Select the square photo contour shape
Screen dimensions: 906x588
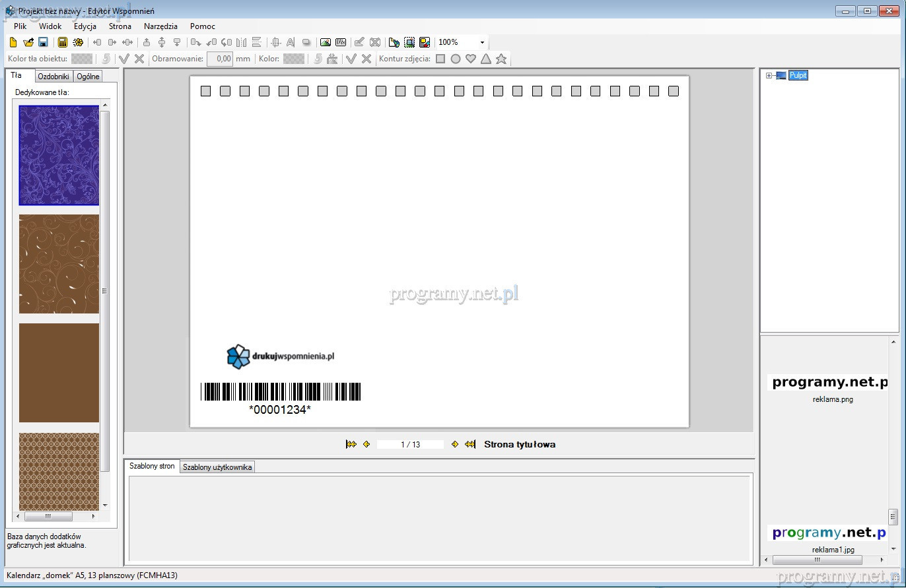tap(440, 59)
